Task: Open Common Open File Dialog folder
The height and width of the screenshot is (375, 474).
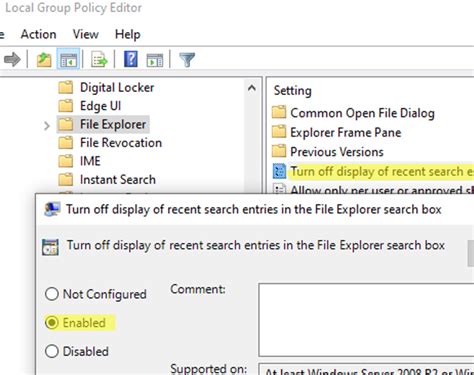Action: (362, 113)
